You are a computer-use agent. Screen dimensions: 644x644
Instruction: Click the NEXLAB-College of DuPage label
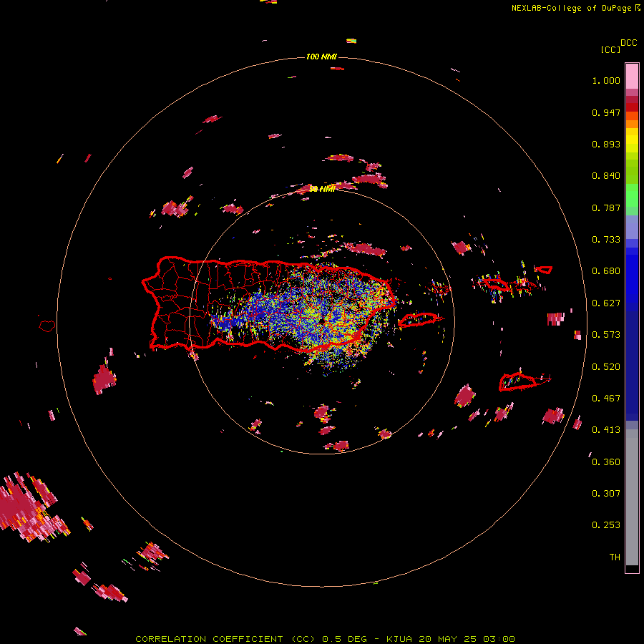571,8
